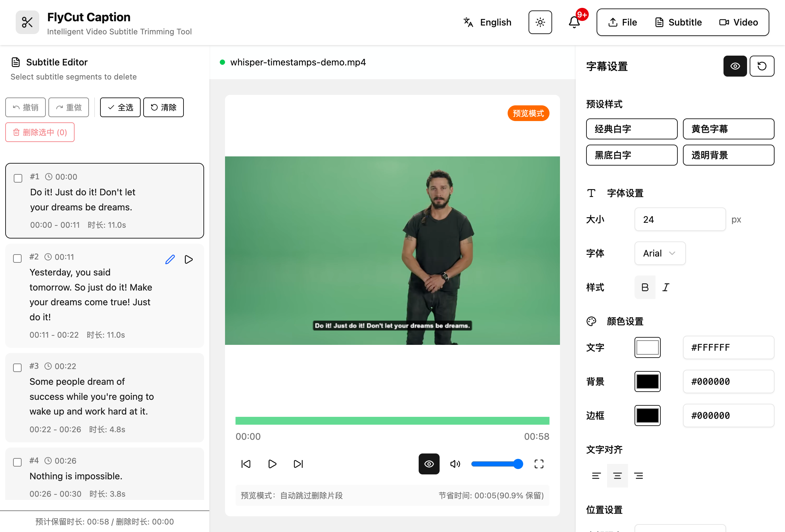Click the theme brightness icon in the header
The image size is (785, 532).
(540, 22)
